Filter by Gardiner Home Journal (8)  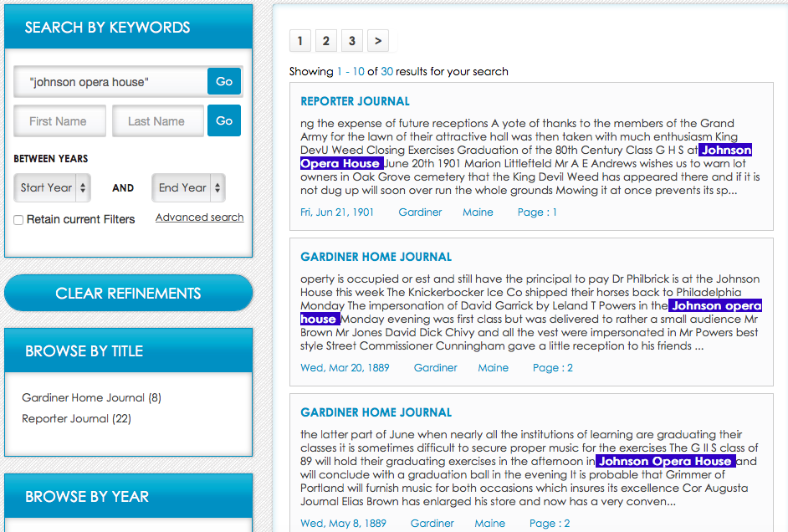coord(91,397)
